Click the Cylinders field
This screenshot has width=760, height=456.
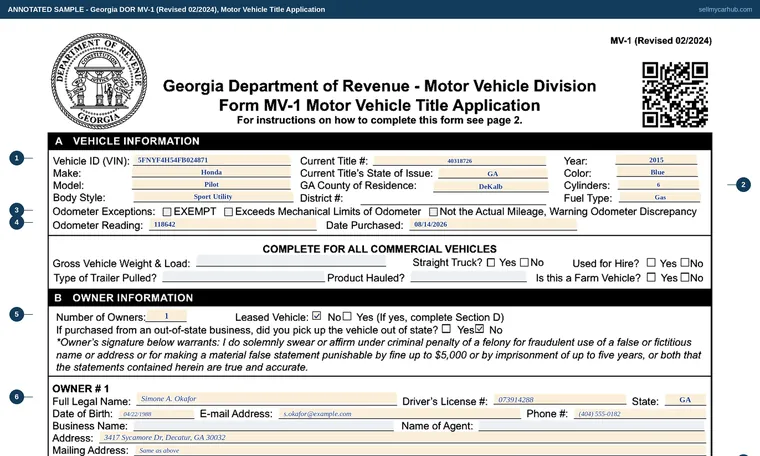[x=658, y=185]
